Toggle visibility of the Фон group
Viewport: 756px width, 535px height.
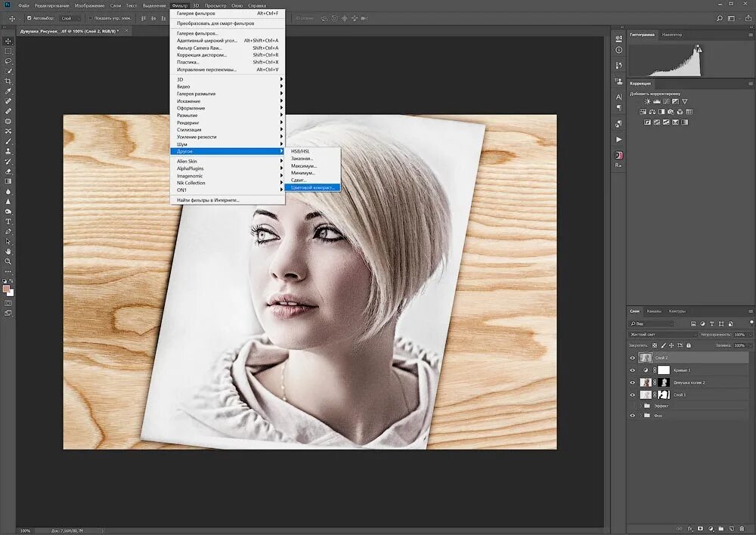coord(633,416)
